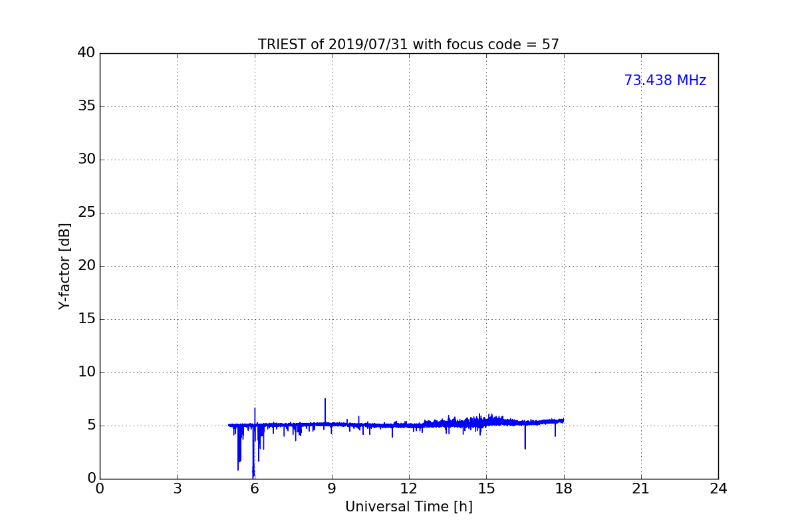Screen dimensions: 798x532
Task: Click x-axis tick label 3
Action: click(x=177, y=489)
